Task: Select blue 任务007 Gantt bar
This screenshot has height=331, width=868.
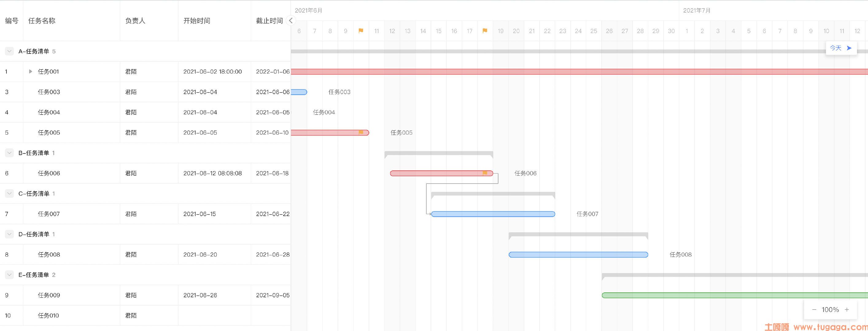Action: (x=493, y=214)
